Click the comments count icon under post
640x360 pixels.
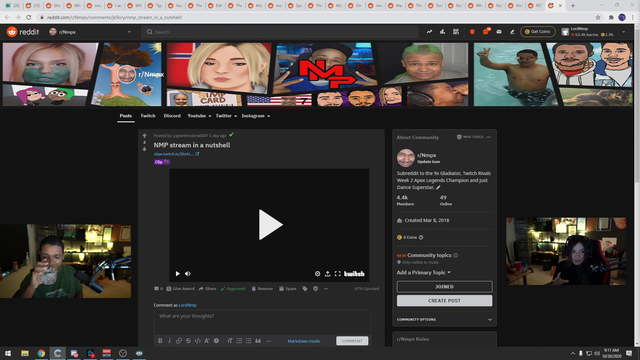(158, 289)
